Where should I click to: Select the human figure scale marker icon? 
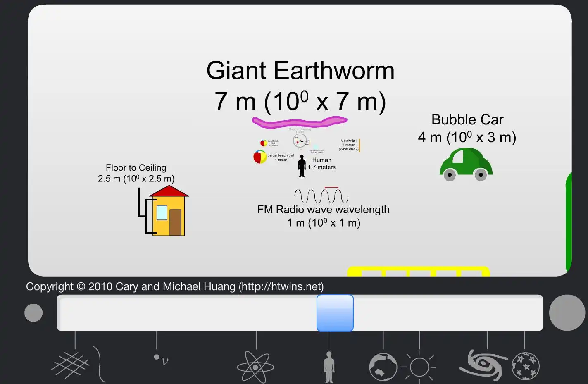(x=329, y=367)
